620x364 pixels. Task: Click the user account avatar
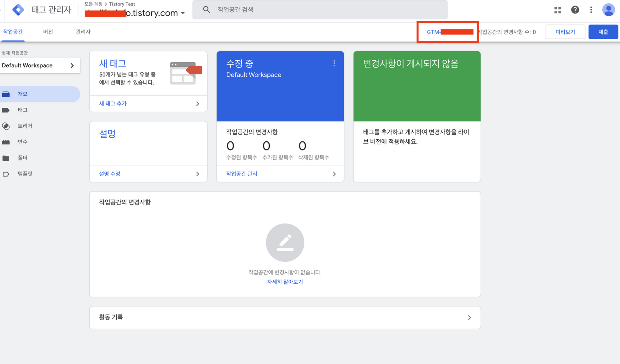608,10
